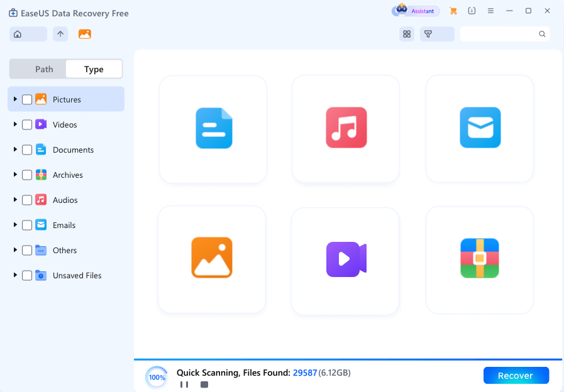Open the filter funnel button
This screenshot has width=564, height=392.
point(437,34)
